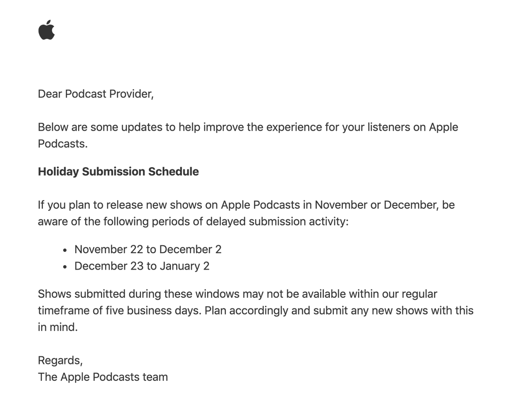Viewport: 530px width, 420px height.
Task: Click the "November 22 to December 2" item
Action: 148,249
